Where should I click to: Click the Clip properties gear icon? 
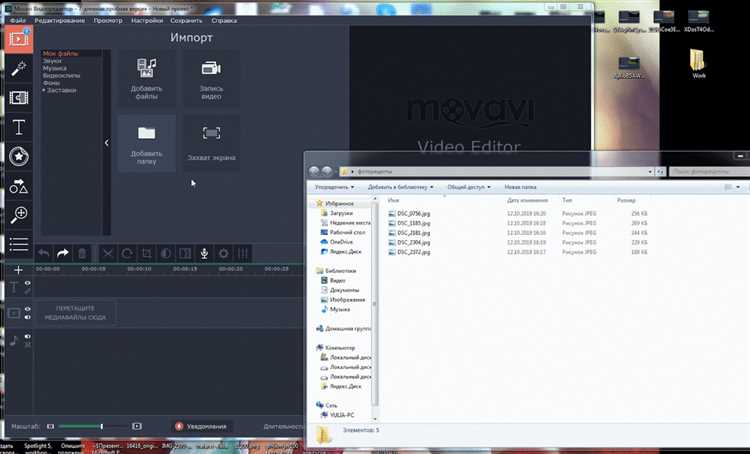point(223,254)
